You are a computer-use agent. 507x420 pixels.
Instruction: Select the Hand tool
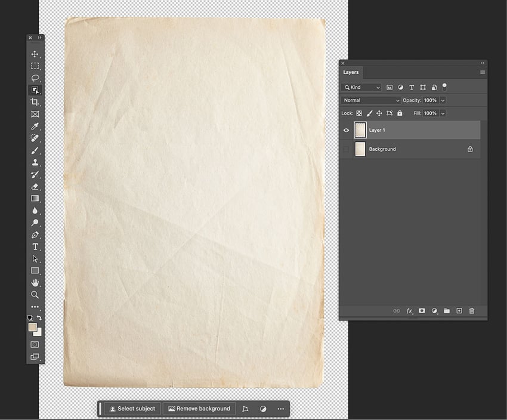coord(35,283)
